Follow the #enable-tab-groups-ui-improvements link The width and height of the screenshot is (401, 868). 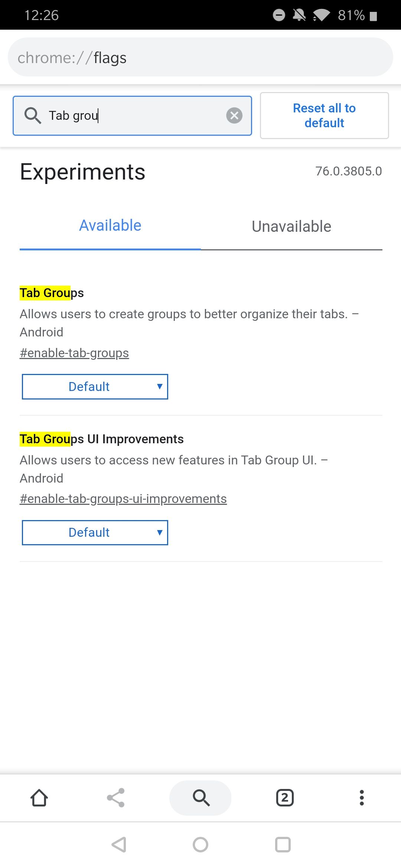123,499
